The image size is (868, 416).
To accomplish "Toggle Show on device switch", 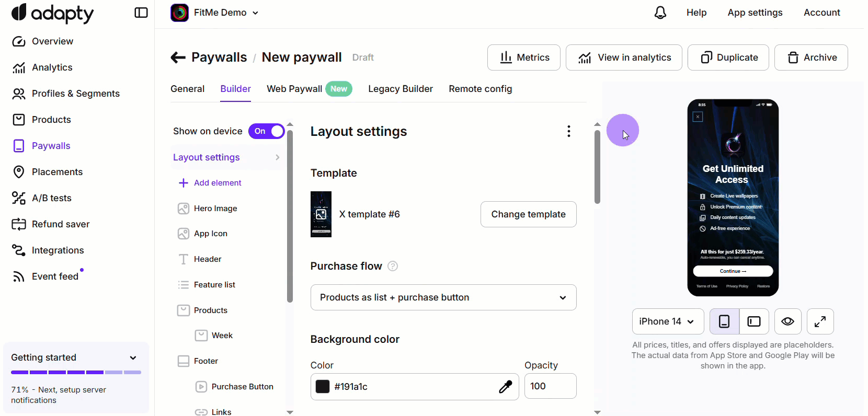I will (x=267, y=131).
